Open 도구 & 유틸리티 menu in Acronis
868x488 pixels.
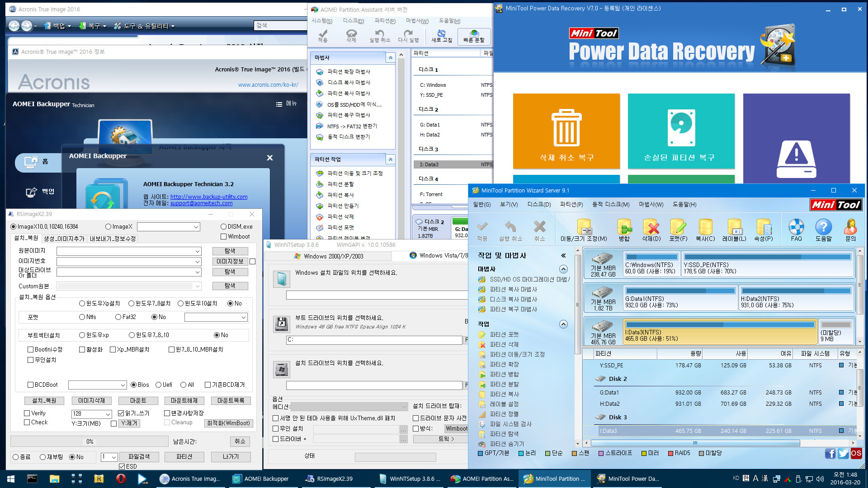point(144,26)
